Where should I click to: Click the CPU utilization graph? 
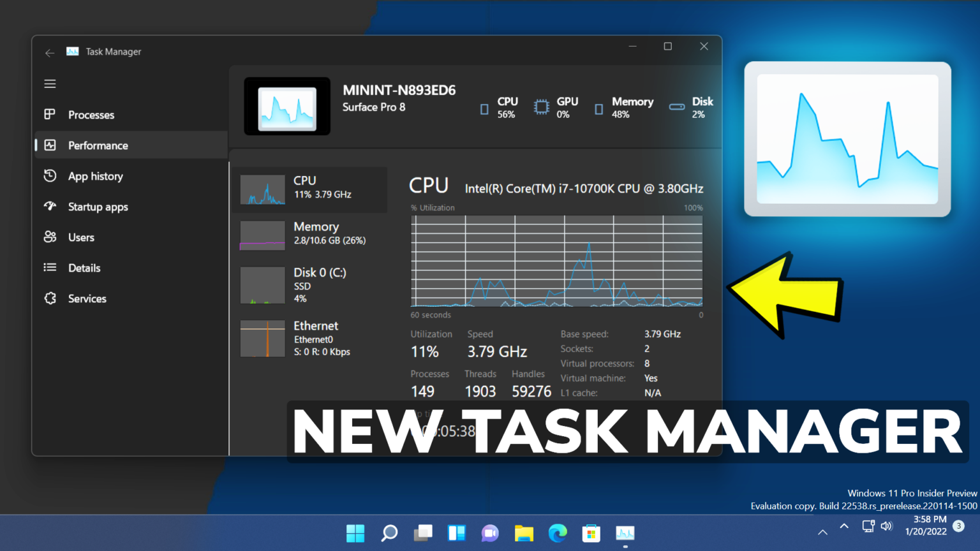click(x=556, y=261)
